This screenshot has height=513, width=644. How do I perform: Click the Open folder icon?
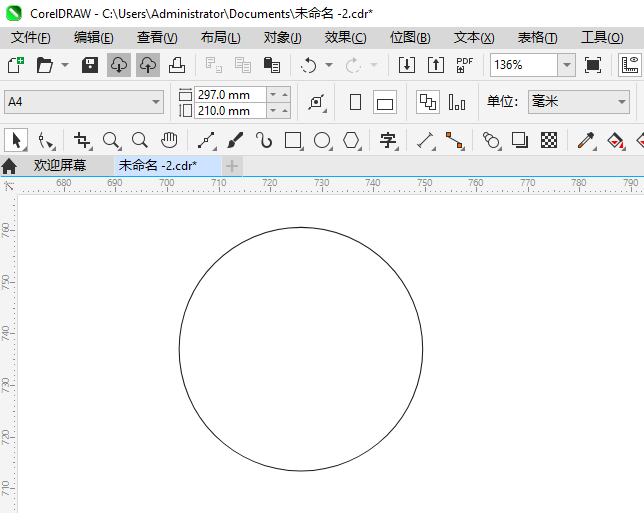point(44,65)
